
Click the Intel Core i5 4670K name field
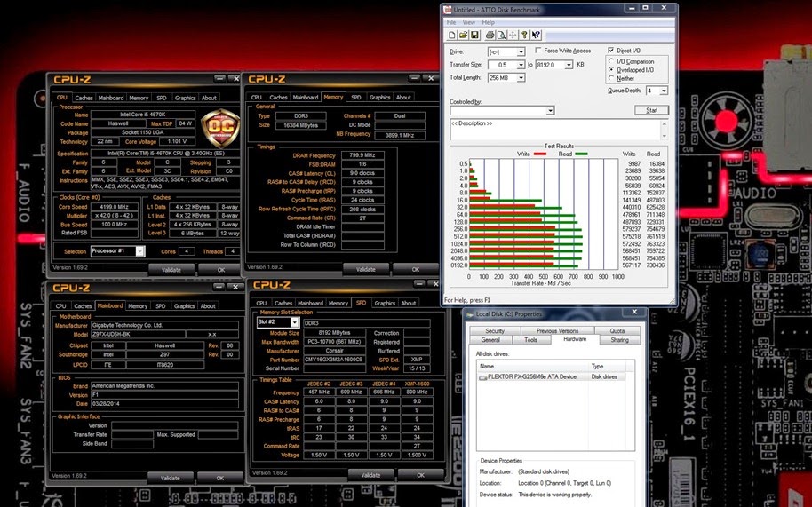pyautogui.click(x=143, y=115)
